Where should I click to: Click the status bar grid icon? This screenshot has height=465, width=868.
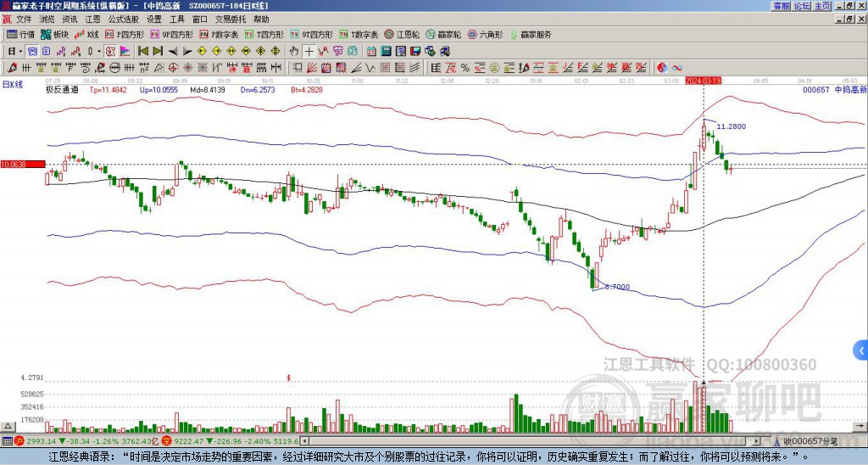(x=7, y=441)
